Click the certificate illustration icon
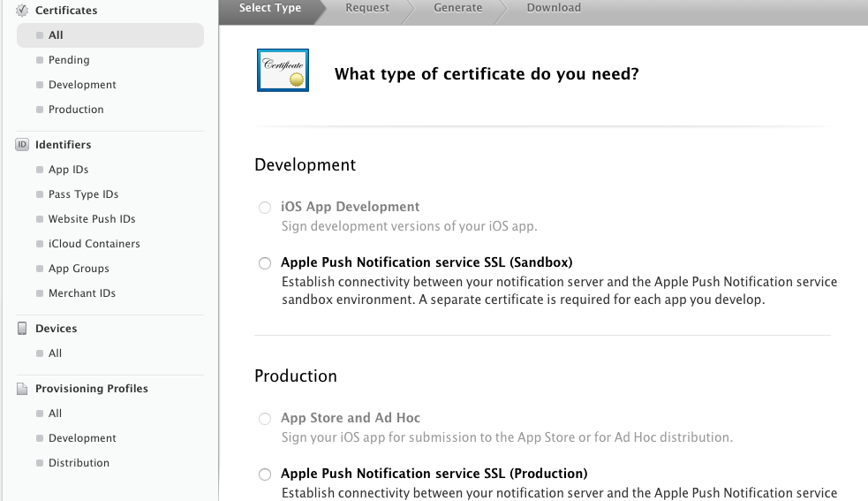This screenshot has height=501, width=868. [x=283, y=71]
